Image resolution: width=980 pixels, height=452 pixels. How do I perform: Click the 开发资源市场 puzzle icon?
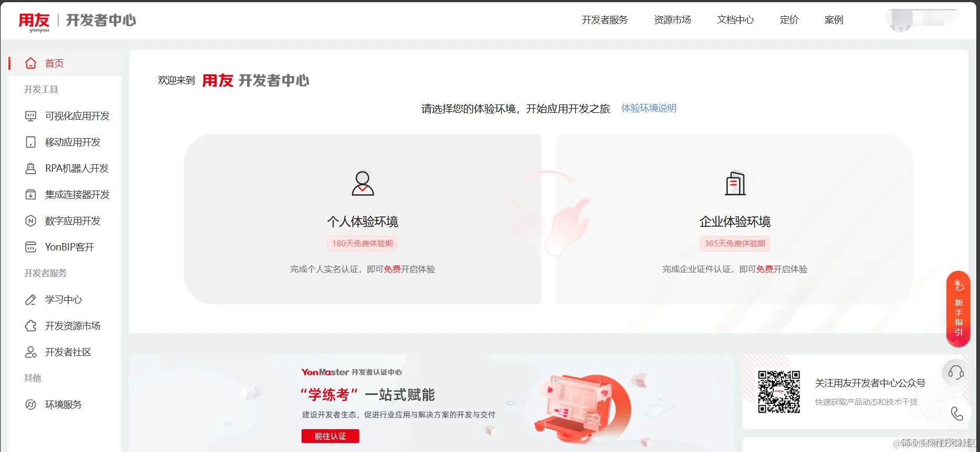[x=31, y=326]
